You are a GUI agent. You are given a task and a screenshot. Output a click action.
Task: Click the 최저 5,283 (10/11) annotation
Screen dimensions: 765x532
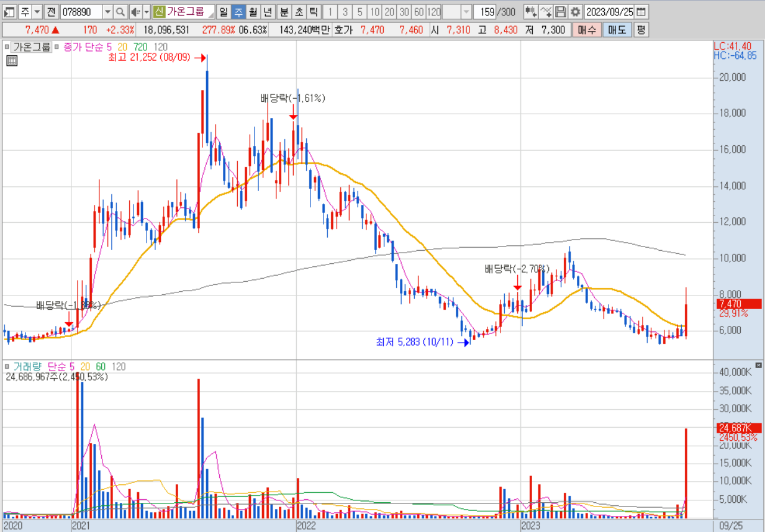point(415,341)
